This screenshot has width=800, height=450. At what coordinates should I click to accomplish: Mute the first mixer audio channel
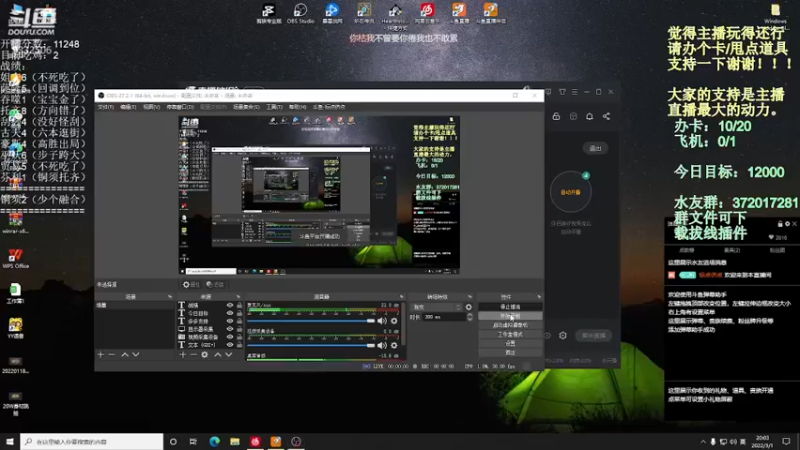(x=382, y=321)
